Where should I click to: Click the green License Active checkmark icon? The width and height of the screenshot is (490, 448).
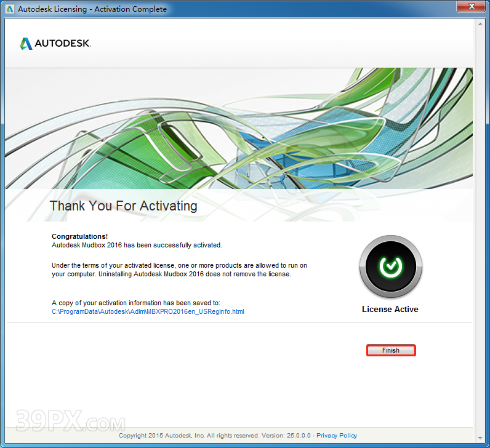tap(390, 266)
